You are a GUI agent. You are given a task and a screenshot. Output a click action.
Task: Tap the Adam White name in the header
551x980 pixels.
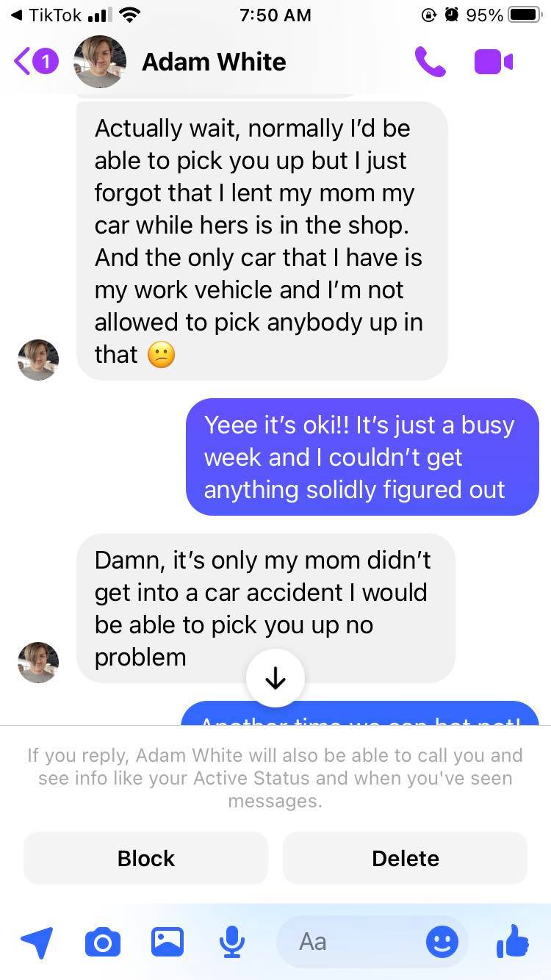(x=214, y=62)
